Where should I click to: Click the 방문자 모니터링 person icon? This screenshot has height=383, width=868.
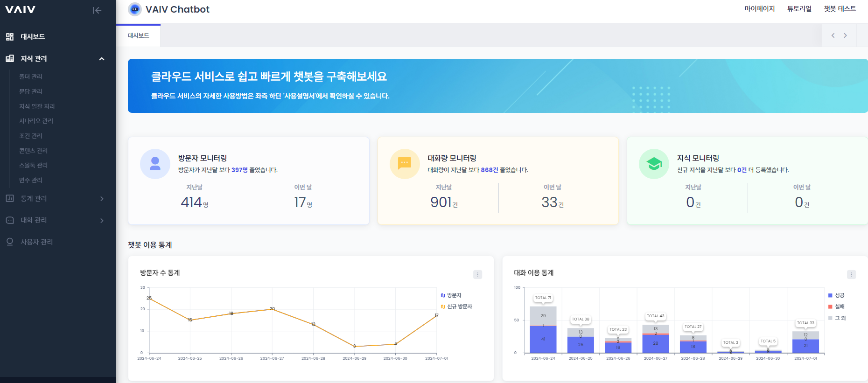click(x=155, y=164)
